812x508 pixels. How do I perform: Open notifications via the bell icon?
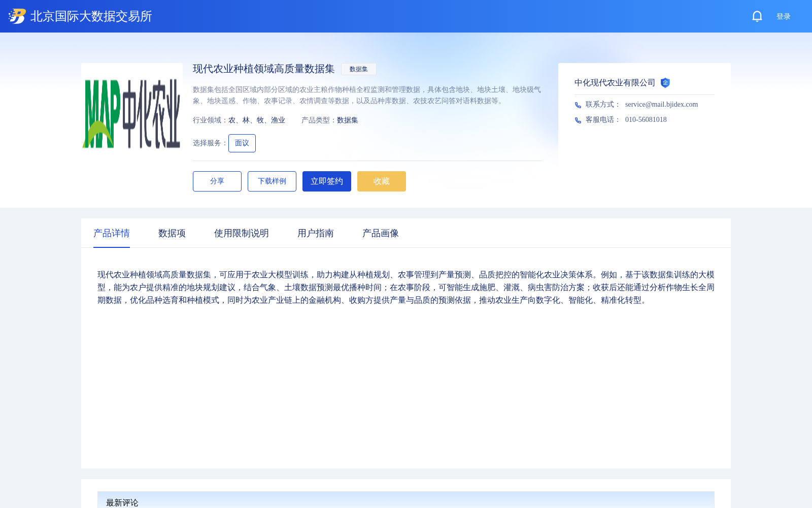click(757, 16)
